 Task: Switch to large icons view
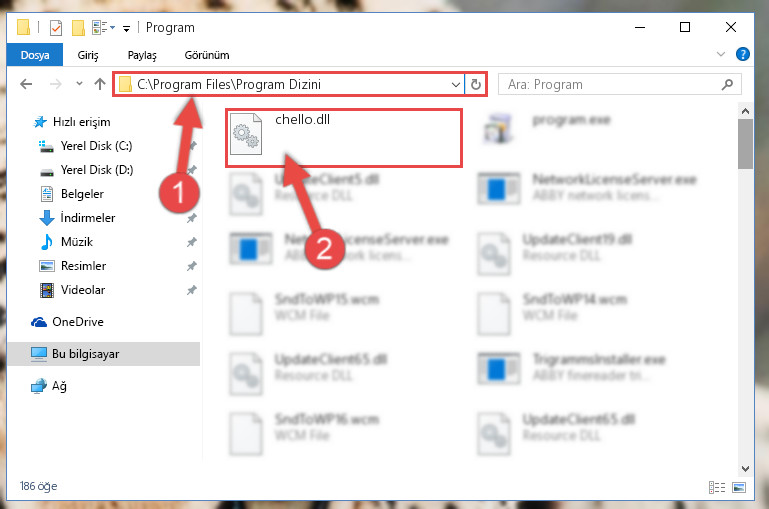click(x=739, y=487)
